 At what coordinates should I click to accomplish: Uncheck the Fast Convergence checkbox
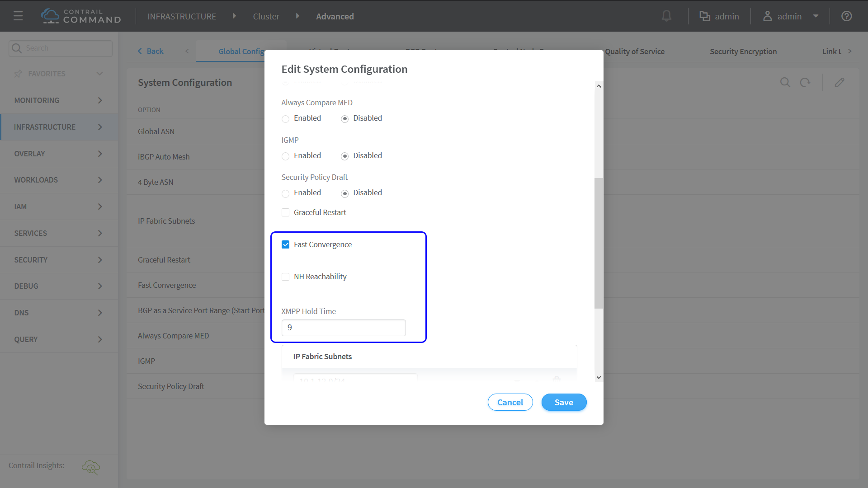pos(285,244)
